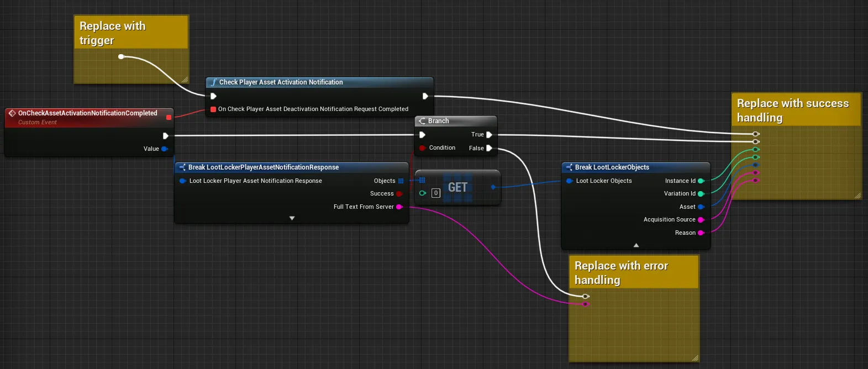Image resolution: width=868 pixels, height=369 pixels.
Task: Select the 'Custom Event' subtitle label
Action: (38, 123)
